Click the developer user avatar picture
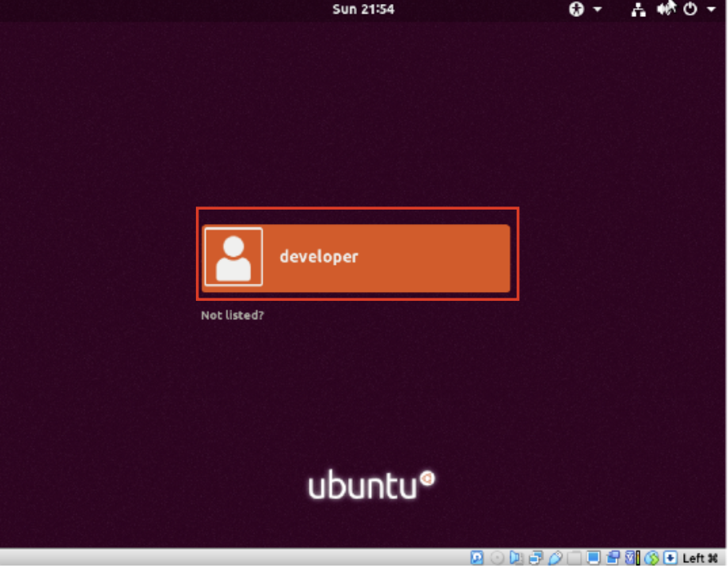Viewport: 728px width, 568px height. pyautogui.click(x=234, y=257)
